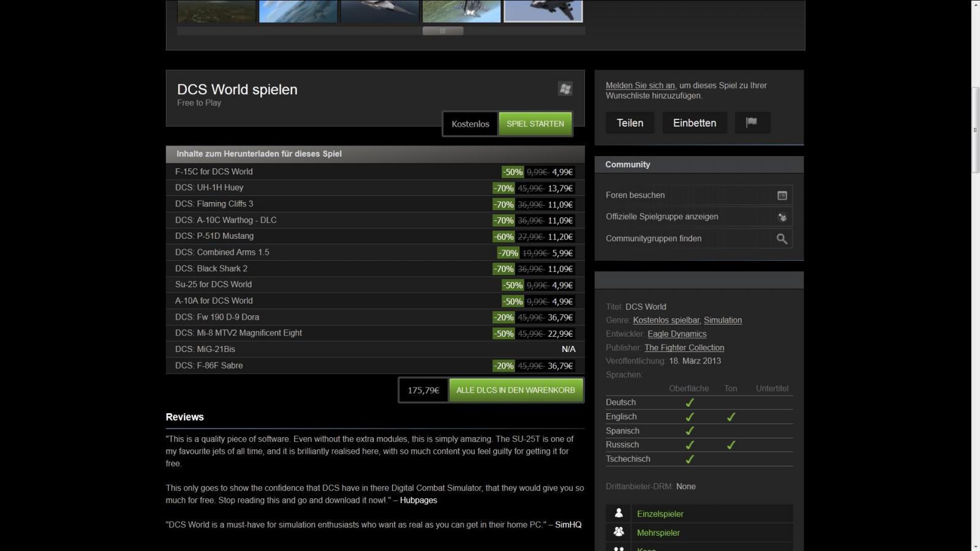Screen dimensions: 980x551
Task: Click the 5,99€ price for Combined Arms
Action: (562, 253)
